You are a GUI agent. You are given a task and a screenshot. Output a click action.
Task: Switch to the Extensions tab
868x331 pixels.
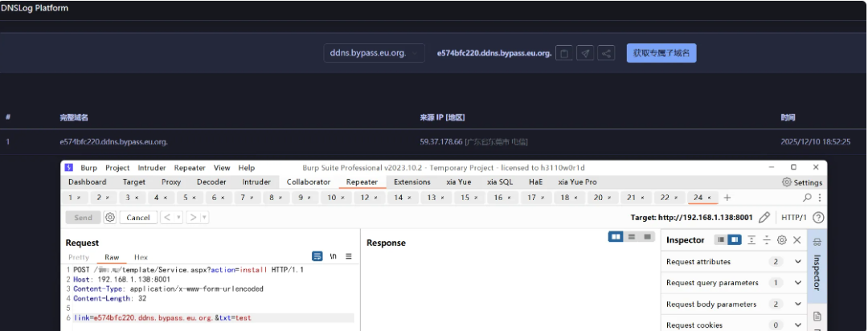(411, 182)
